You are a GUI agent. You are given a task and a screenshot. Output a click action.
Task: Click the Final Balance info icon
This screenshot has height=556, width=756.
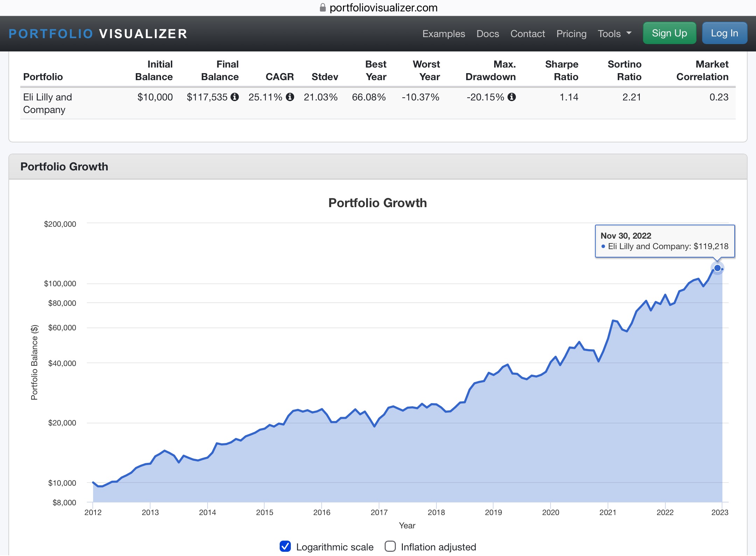coord(234,97)
